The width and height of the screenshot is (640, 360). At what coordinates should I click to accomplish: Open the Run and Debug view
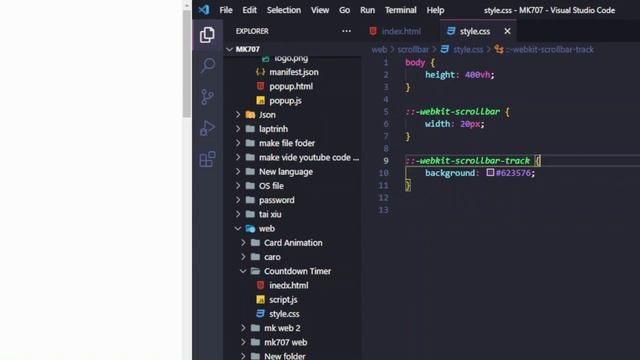pos(207,128)
